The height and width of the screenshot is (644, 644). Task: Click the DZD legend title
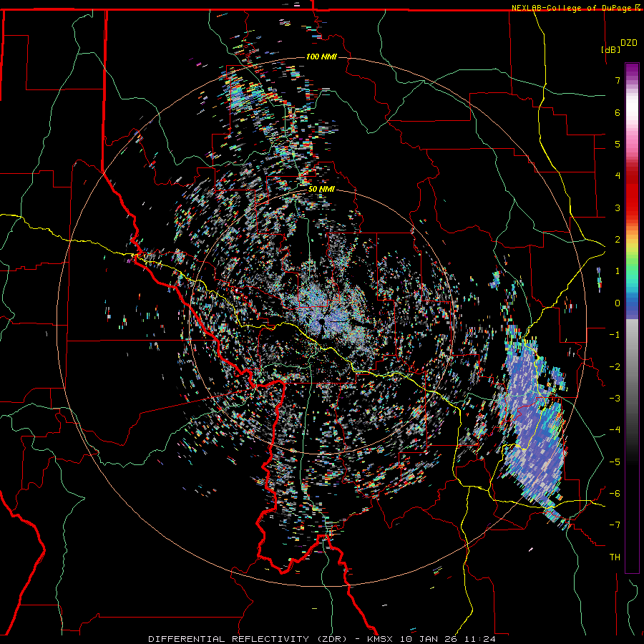[x=628, y=43]
